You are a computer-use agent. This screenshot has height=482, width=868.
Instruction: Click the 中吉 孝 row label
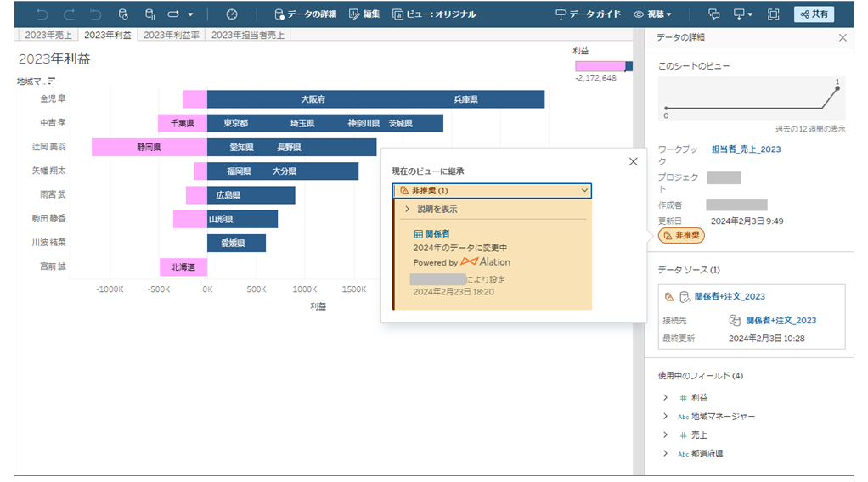coord(53,123)
